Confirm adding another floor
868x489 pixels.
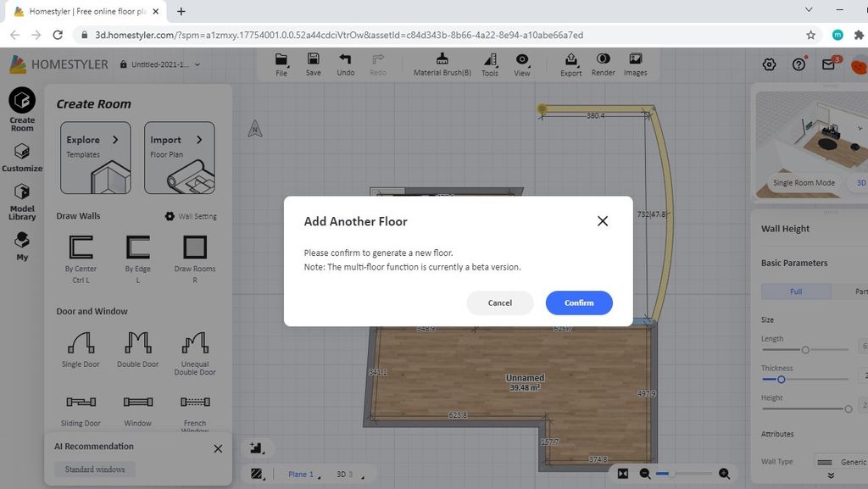(578, 303)
